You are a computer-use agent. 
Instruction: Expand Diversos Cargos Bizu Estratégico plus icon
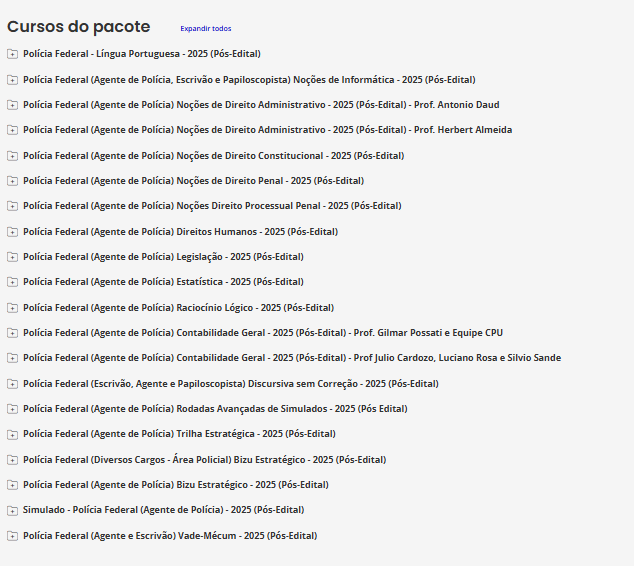coord(13,460)
